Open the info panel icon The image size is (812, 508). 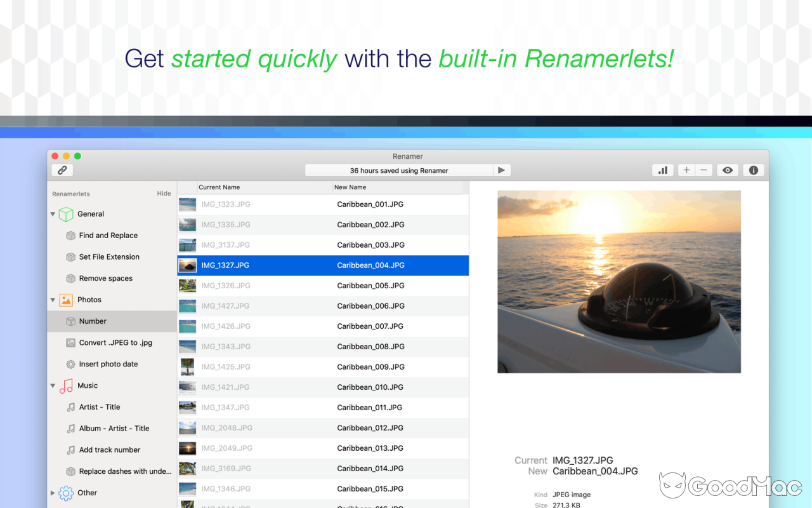753,170
